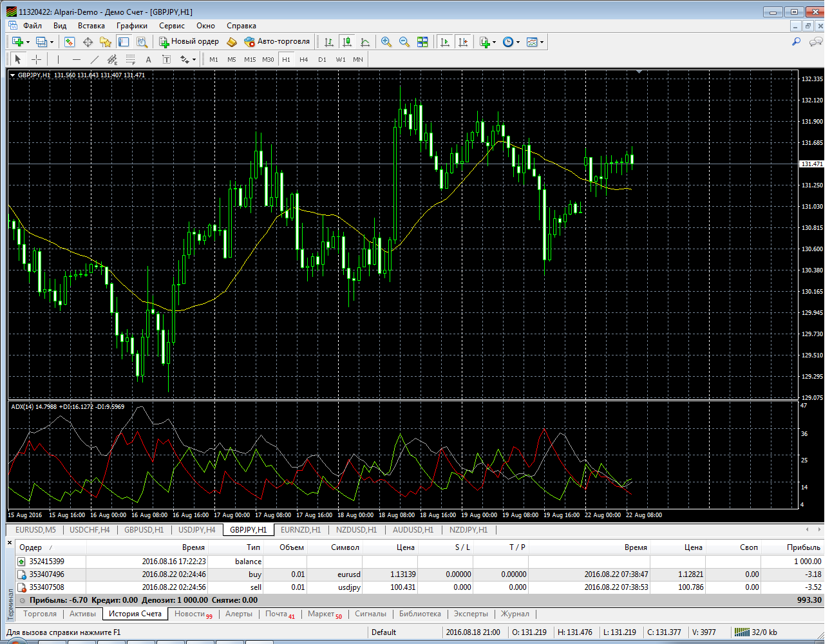Open the indicators list dropdown arrow
Screen dimensions: 832x644
494,42
